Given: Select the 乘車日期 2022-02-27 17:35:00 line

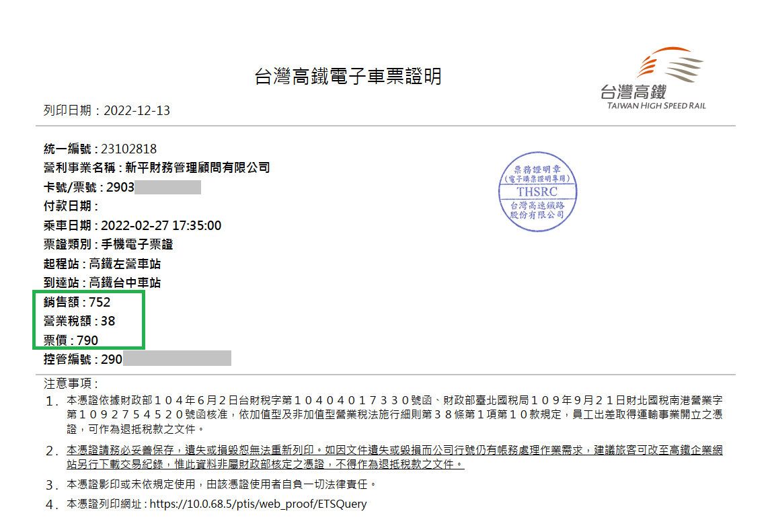Looking at the screenshot, I should tap(132, 225).
